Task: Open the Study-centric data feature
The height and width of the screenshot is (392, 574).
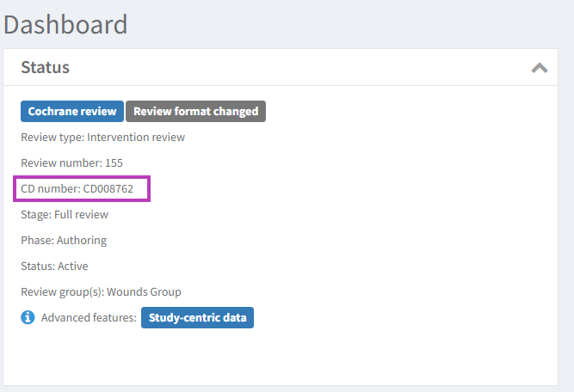Action: (197, 318)
